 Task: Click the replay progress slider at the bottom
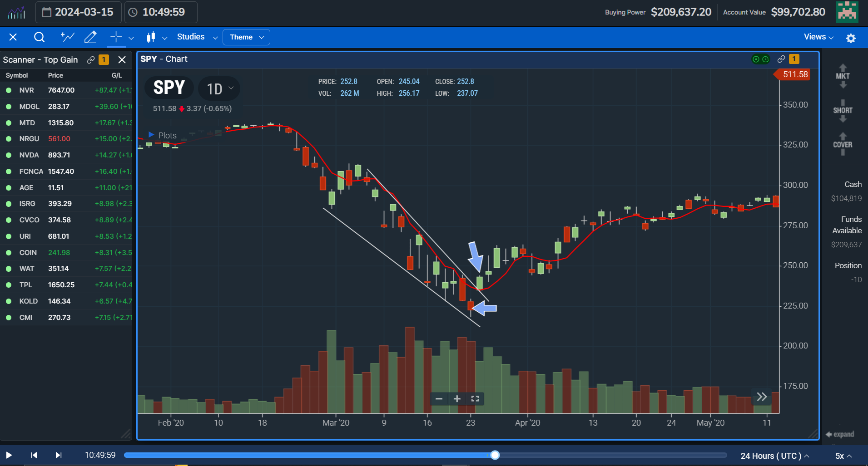494,455
